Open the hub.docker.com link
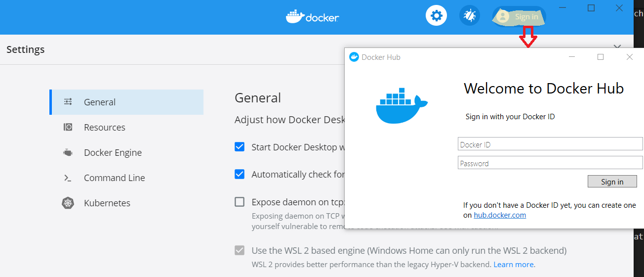This screenshot has width=644, height=277. 500,215
